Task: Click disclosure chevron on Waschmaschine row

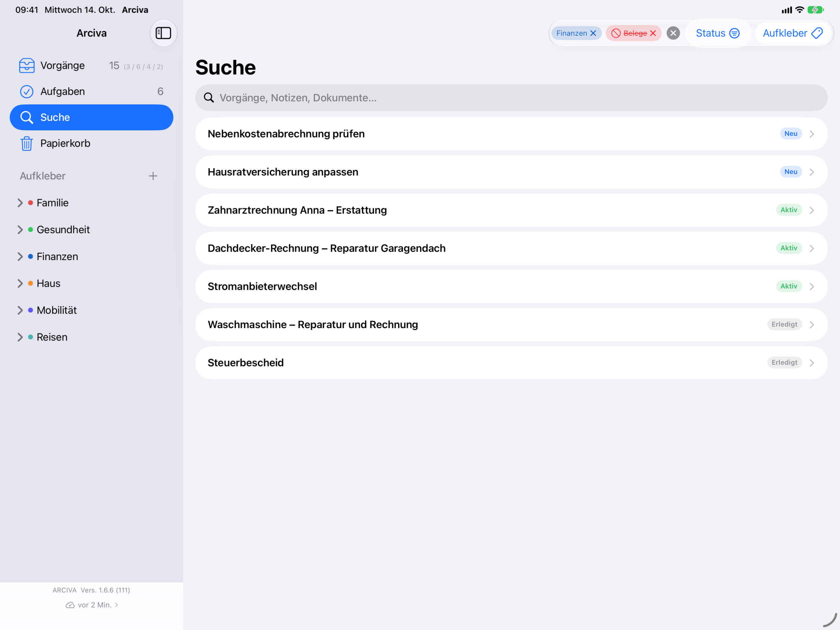Action: pos(811,325)
